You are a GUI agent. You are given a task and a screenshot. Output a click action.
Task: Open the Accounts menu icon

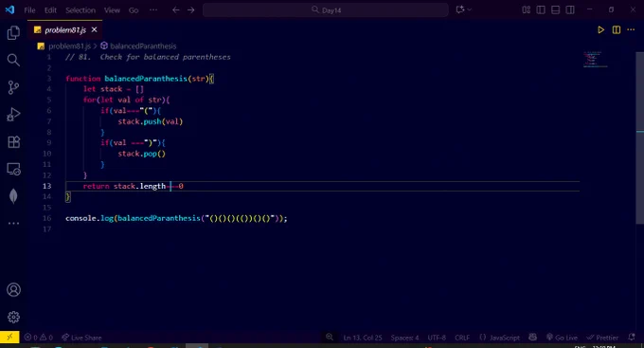coord(13,290)
